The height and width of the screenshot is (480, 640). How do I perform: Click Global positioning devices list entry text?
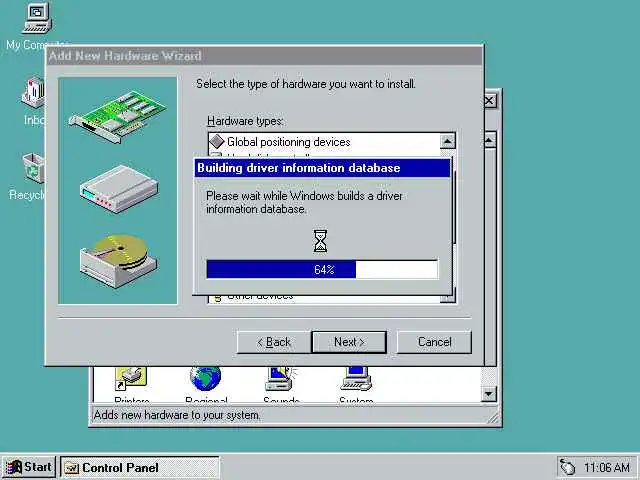point(289,142)
